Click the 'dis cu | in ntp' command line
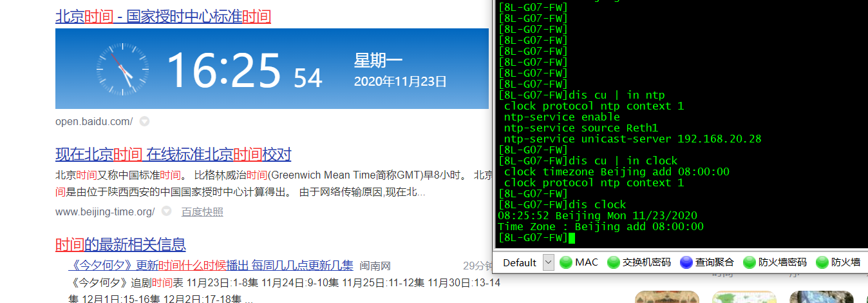 pyautogui.click(x=581, y=95)
